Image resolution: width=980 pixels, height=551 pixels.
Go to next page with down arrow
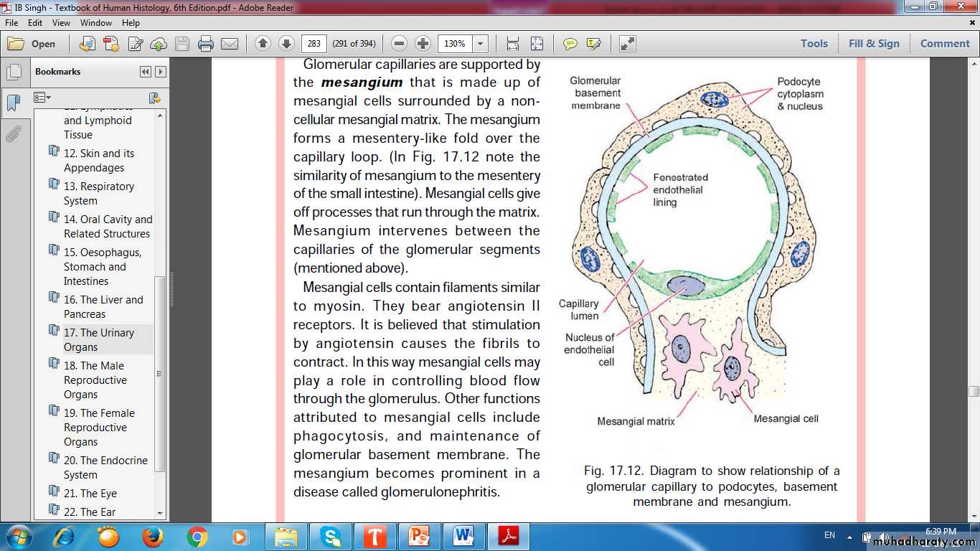286,44
